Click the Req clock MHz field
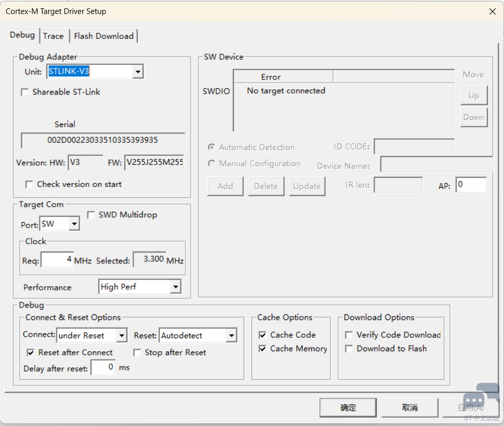Screen dimensions: 504x426 tap(57, 260)
